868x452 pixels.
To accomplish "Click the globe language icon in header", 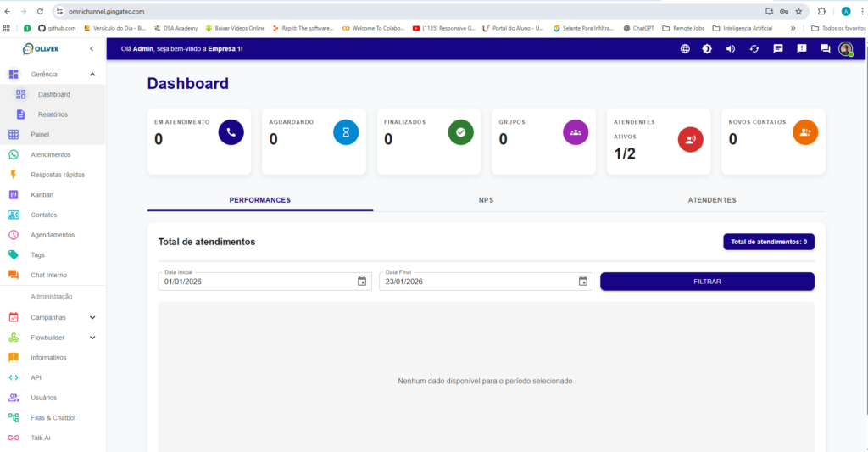I will [685, 49].
